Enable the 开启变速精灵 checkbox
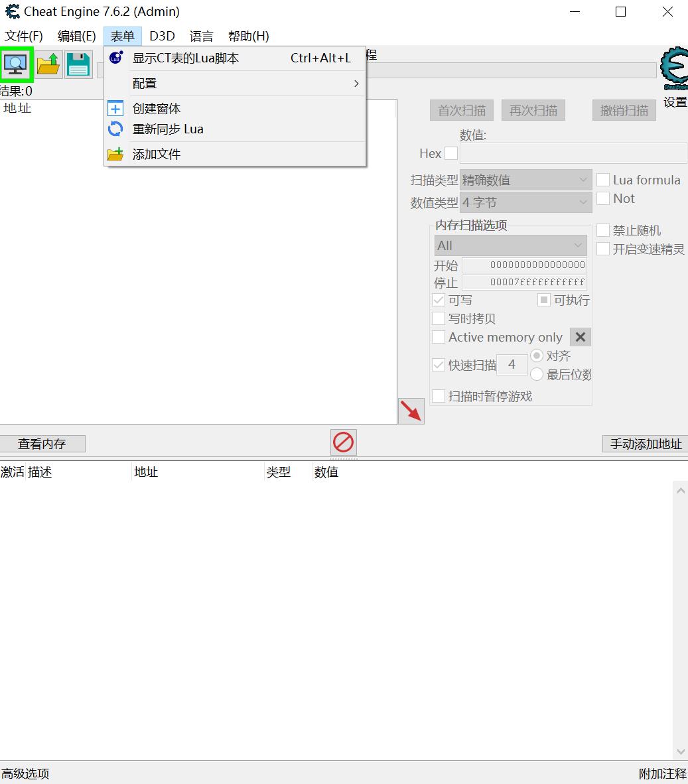This screenshot has height=784, width=688. tap(603, 249)
